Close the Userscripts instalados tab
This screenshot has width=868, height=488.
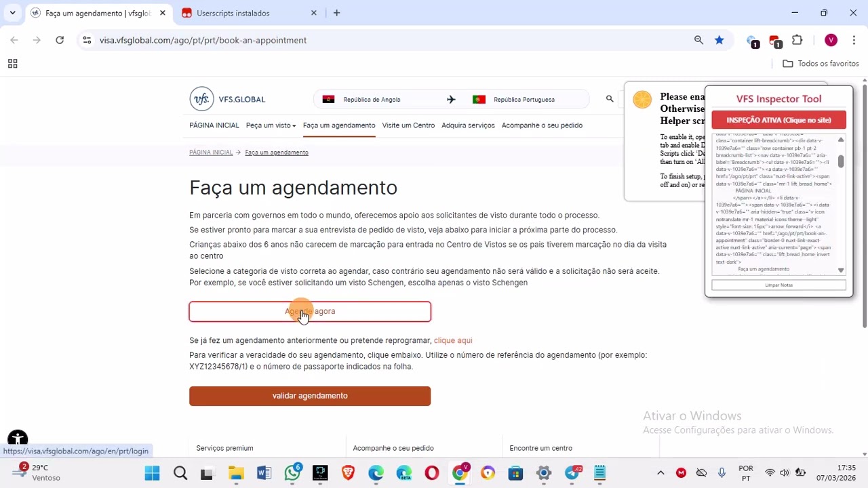[314, 13]
